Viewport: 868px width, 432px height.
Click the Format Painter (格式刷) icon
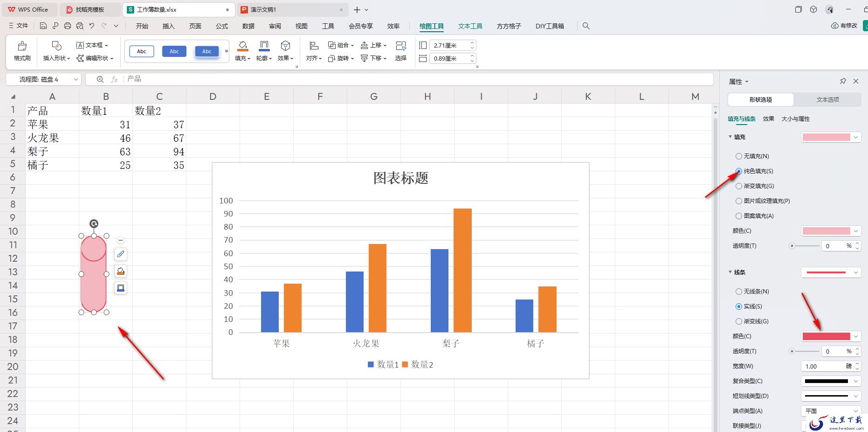(x=22, y=46)
